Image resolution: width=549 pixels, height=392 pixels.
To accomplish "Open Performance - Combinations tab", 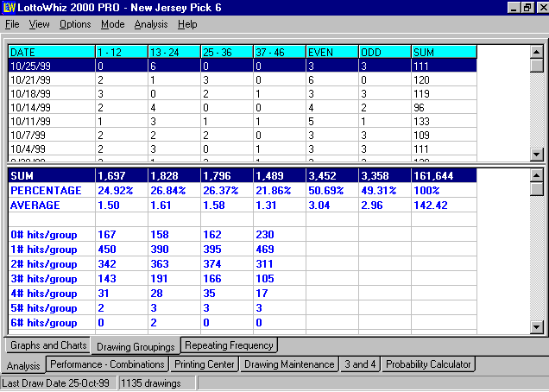I will coord(107,364).
